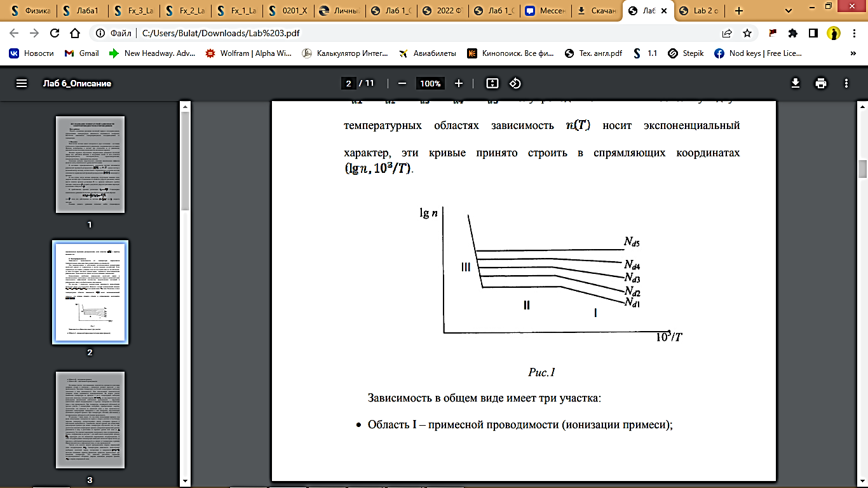Toggle the browser side panel
Viewport: 868px width, 488px height.
(x=813, y=33)
